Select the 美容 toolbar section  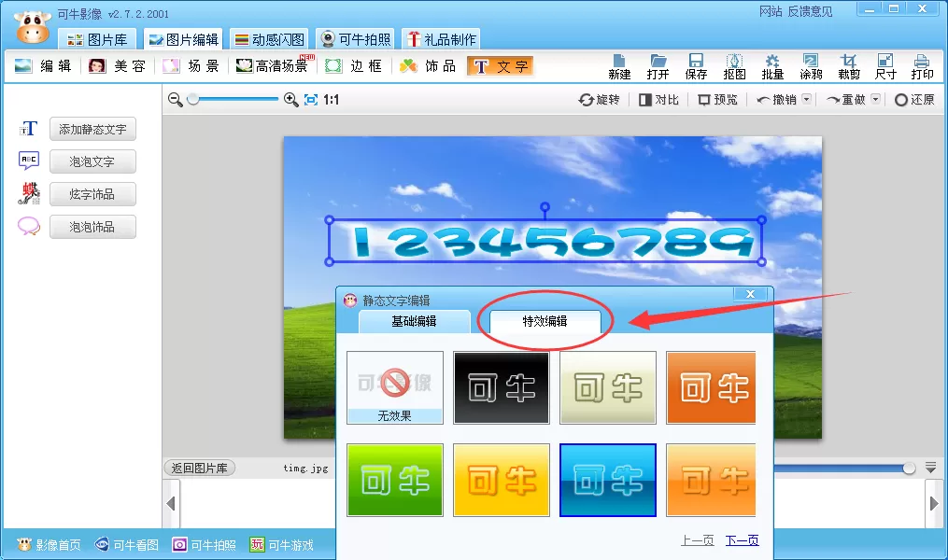[x=118, y=66]
